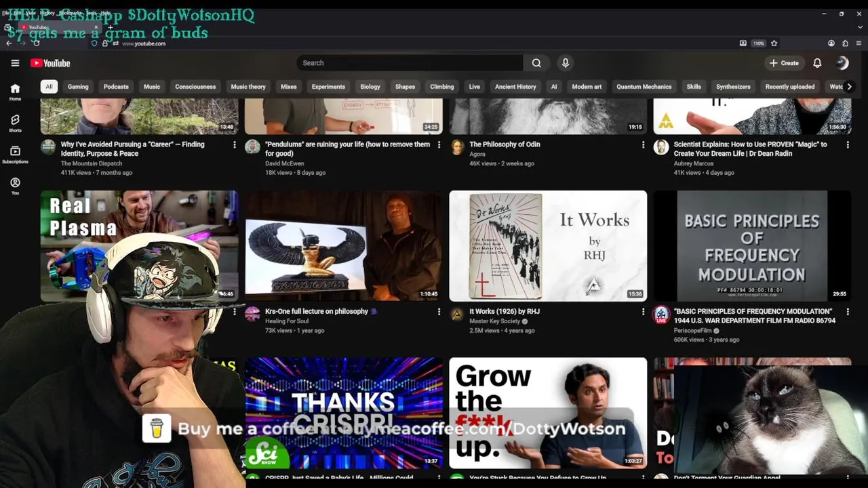This screenshot has width=868, height=488.
Task: Open the browser extensions puzzle icon
Action: [x=845, y=43]
